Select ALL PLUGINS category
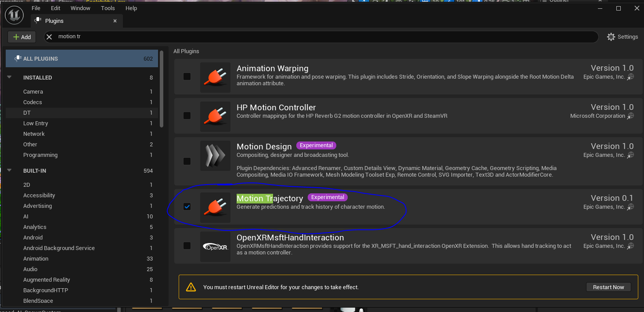The image size is (644, 312). coord(82,58)
